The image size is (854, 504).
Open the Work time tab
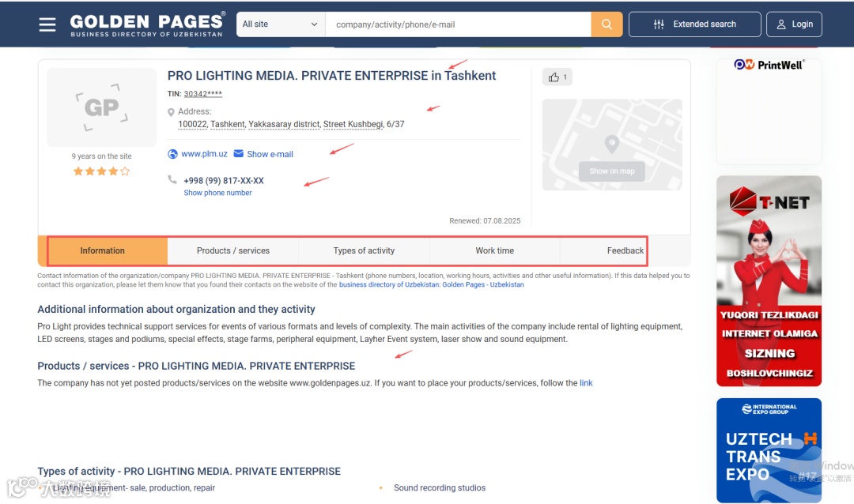click(494, 251)
